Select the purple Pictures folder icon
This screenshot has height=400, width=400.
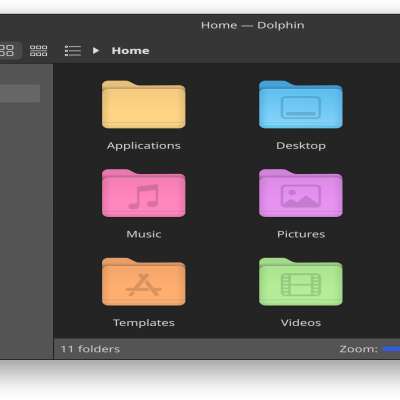pos(301,193)
